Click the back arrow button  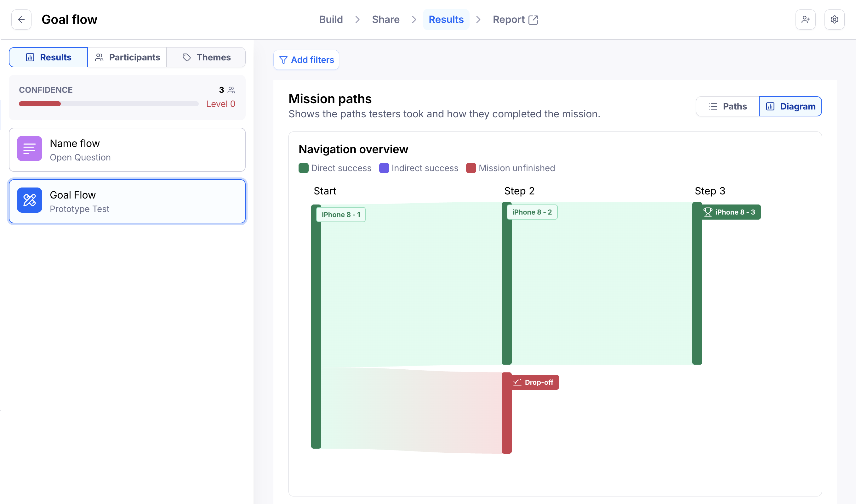pos(21,20)
